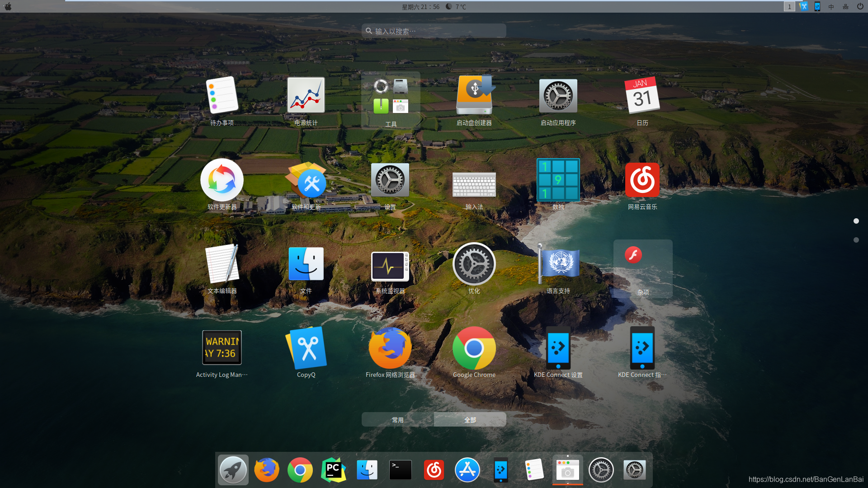Switch to the 常用 frequent tab
This screenshot has height=488, width=868.
coord(397,420)
